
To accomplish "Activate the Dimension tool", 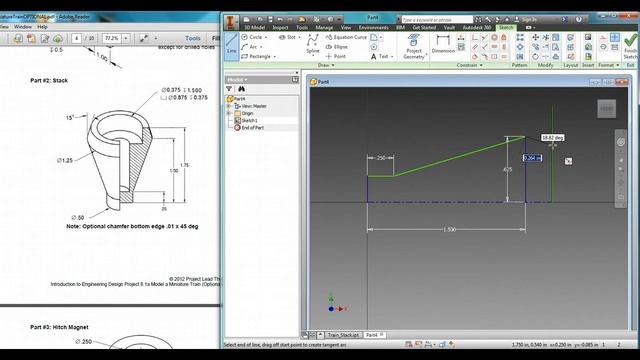I will 443,44.
